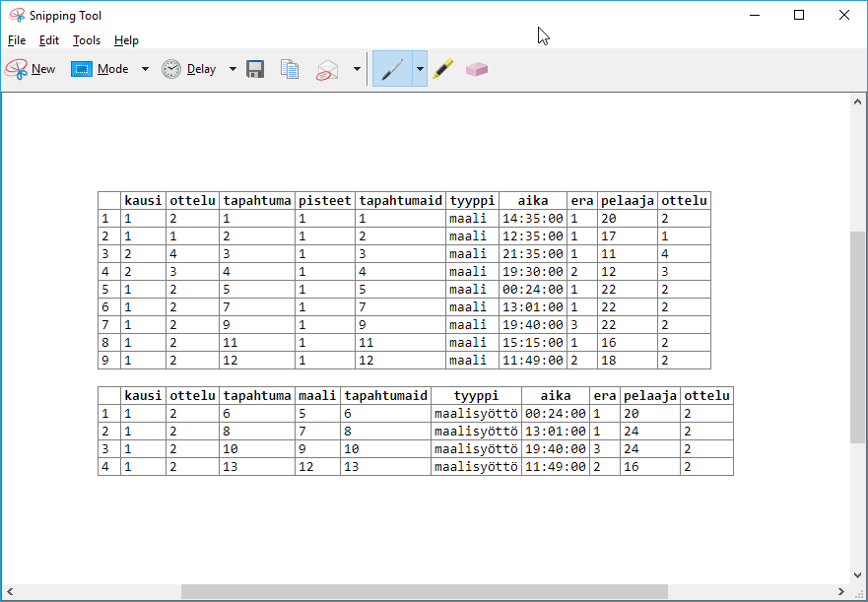Open the Edit menu
Viewport: 868px width, 602px height.
49,40
